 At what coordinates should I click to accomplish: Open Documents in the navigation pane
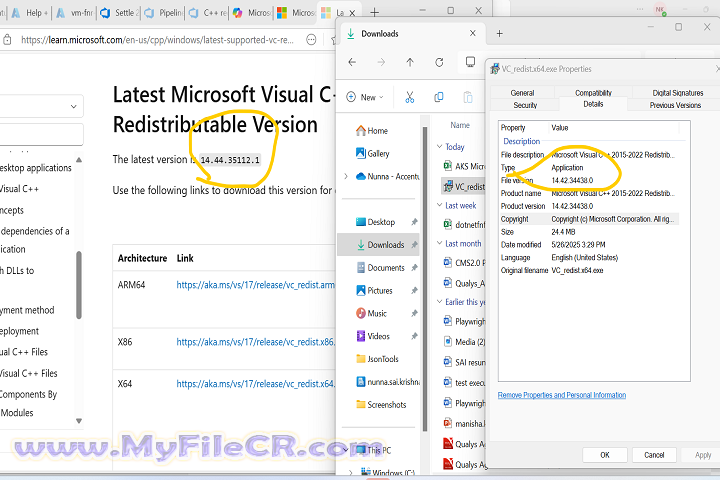click(380, 267)
